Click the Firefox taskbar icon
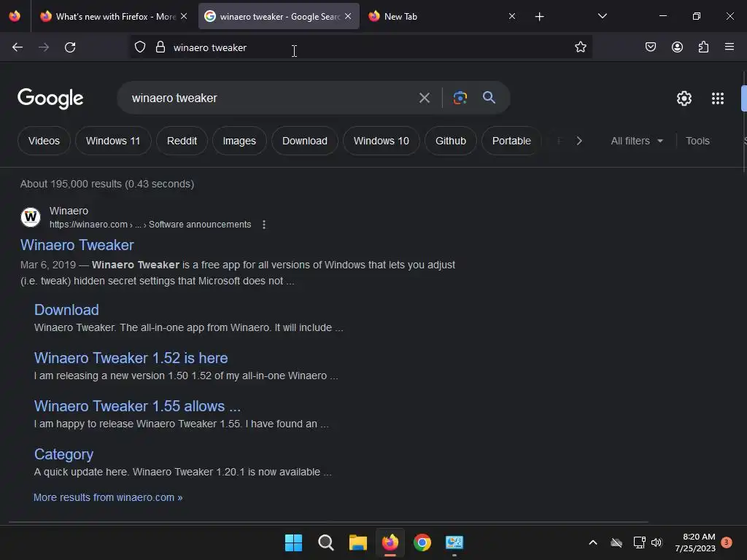747x560 pixels. pos(390,542)
